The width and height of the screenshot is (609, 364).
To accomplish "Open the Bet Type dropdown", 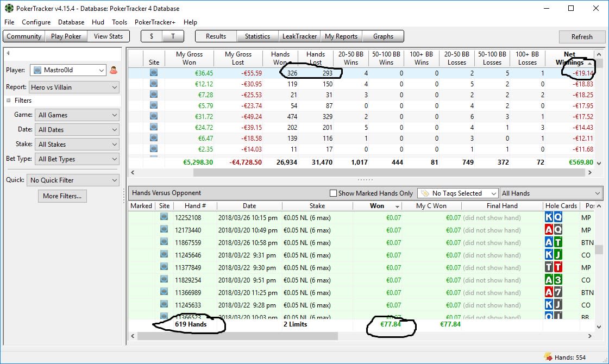I will tap(77, 159).
